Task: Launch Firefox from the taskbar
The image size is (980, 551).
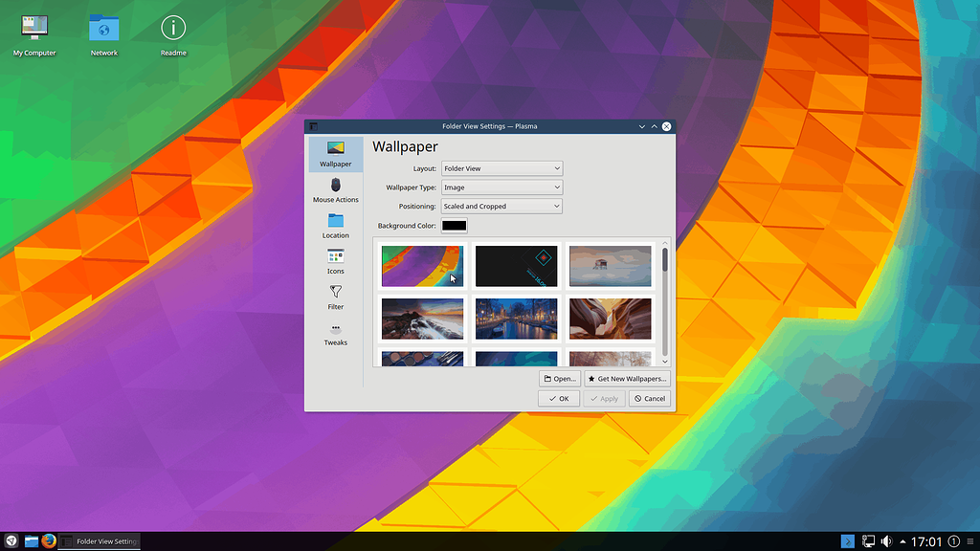Action: tap(49, 541)
